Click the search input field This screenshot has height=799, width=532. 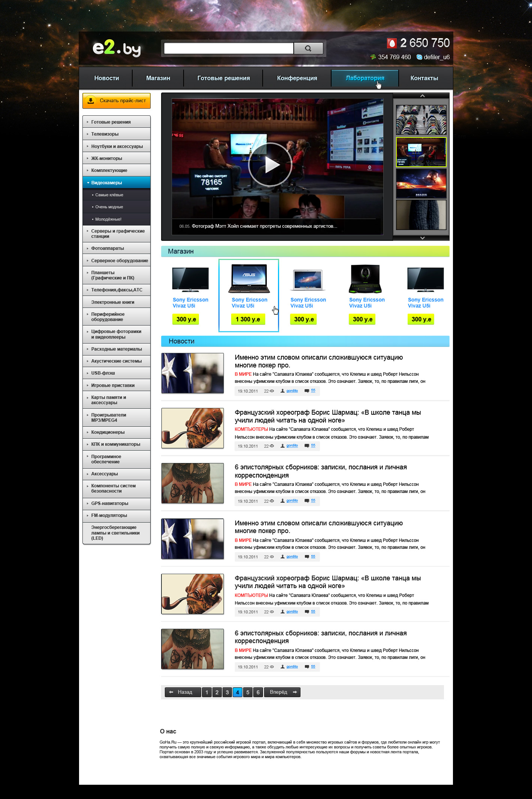point(229,48)
